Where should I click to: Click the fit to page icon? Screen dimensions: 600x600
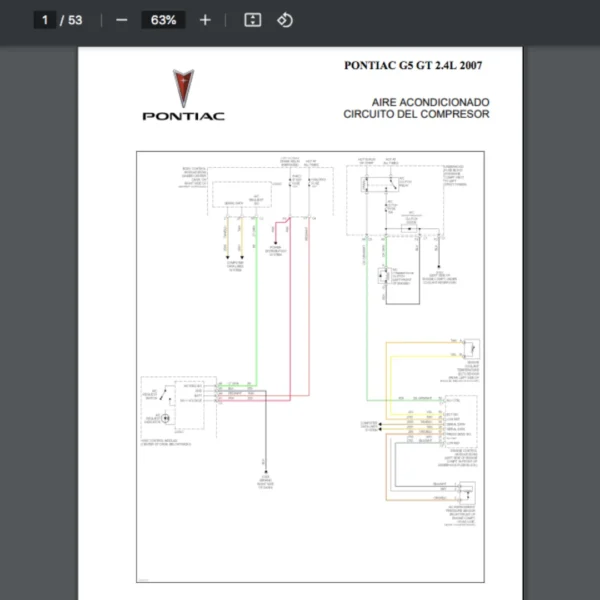253,20
